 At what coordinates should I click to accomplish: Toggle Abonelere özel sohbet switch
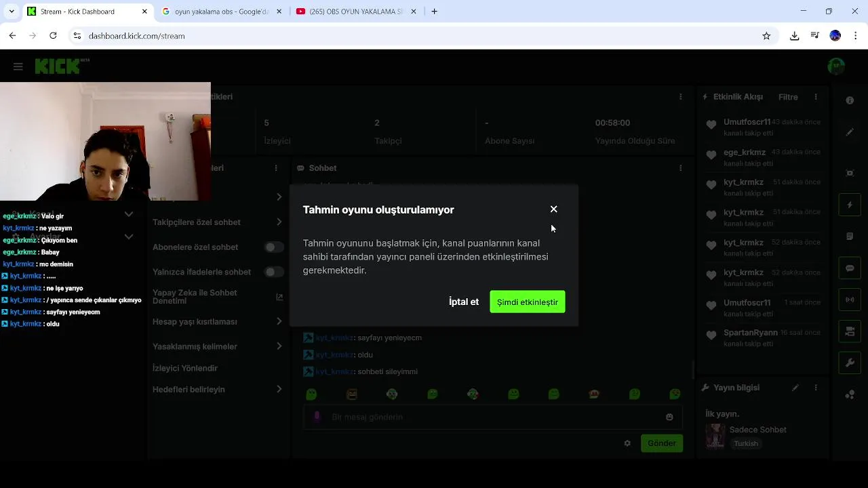point(273,247)
